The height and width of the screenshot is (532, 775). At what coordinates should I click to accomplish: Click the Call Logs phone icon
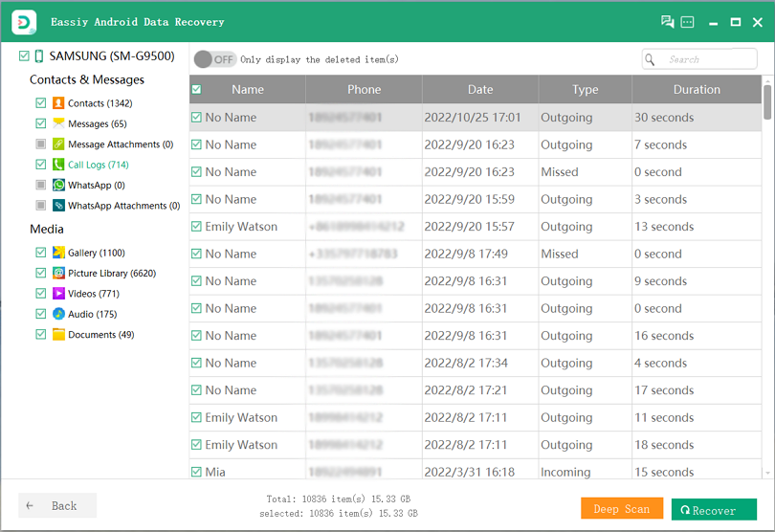(x=58, y=165)
